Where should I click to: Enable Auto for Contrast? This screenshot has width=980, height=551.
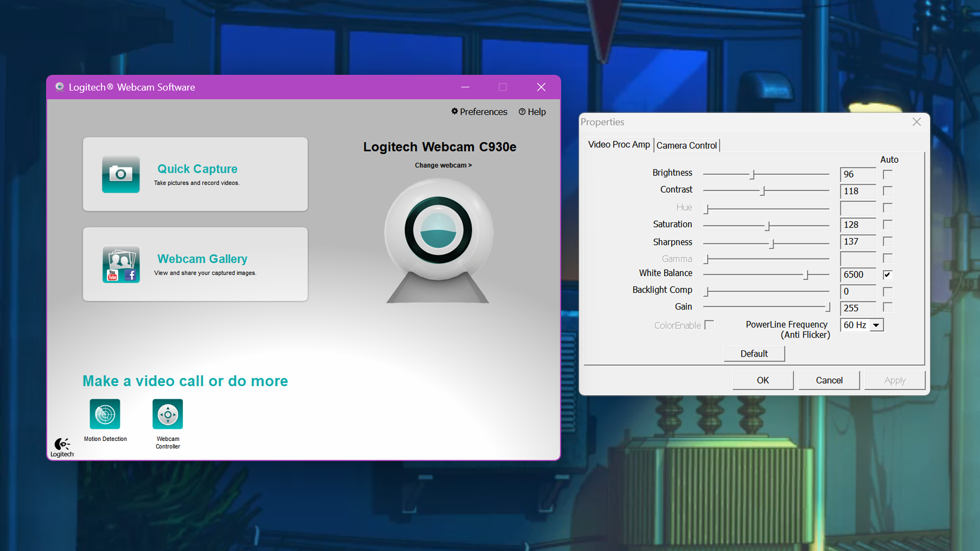coord(888,191)
